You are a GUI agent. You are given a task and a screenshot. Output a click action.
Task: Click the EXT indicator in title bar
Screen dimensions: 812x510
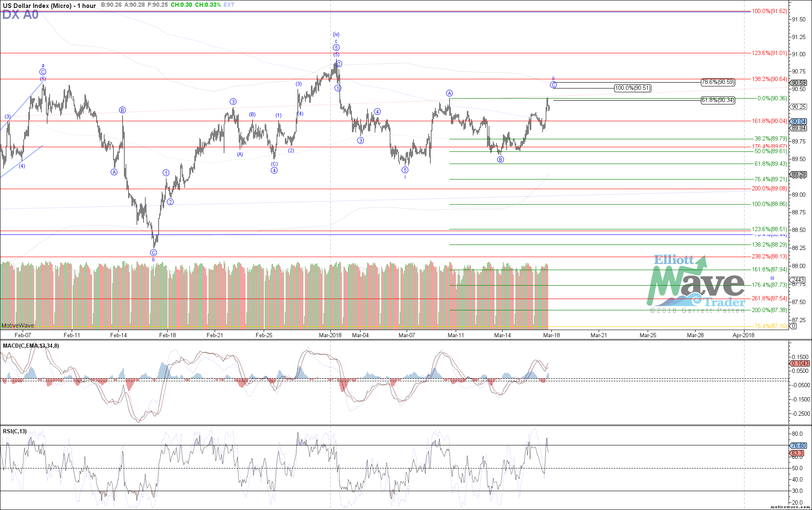pyautogui.click(x=229, y=5)
